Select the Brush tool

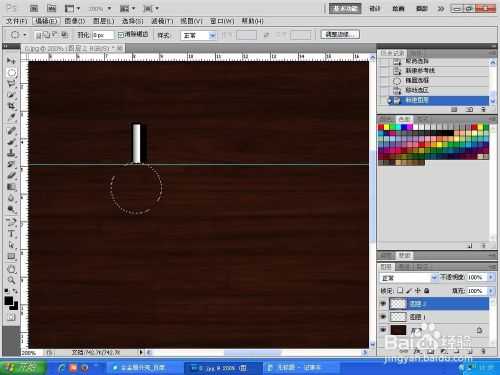(x=11, y=142)
